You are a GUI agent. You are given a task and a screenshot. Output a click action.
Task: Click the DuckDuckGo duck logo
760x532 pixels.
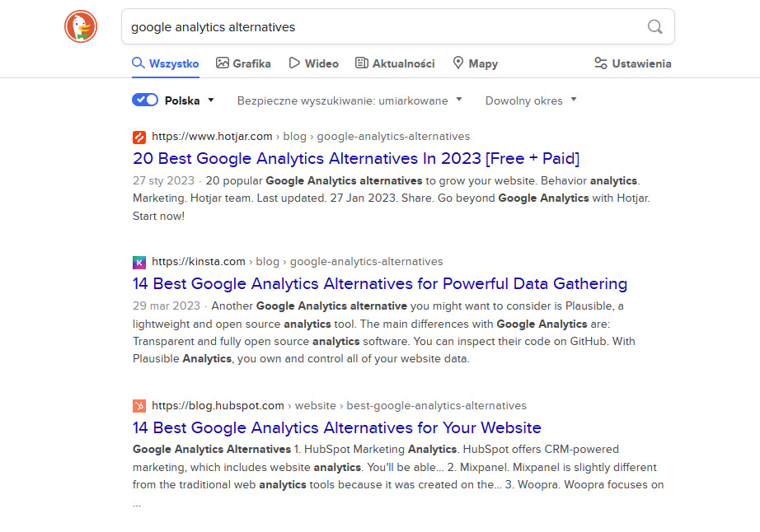(x=81, y=27)
